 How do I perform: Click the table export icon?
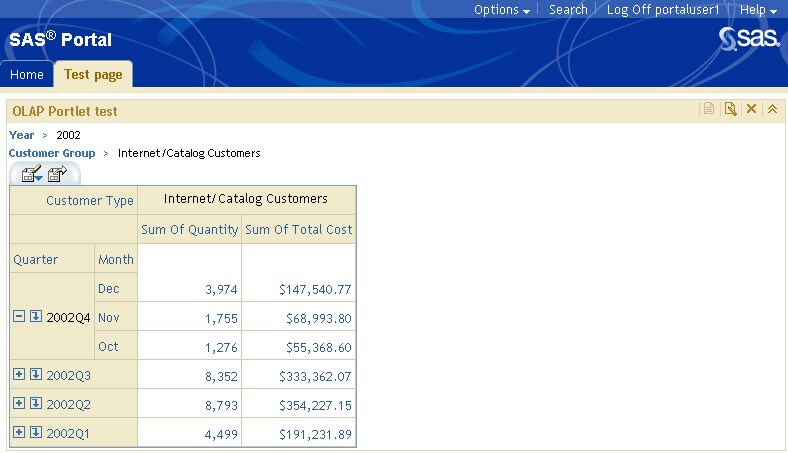point(57,174)
